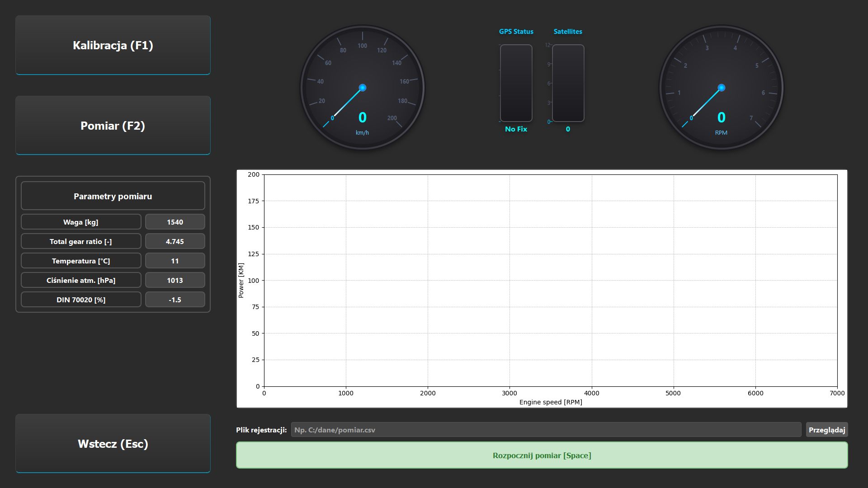Screen dimensions: 868x488
Task: Click inside the power chart plot area
Action: pos(551,280)
